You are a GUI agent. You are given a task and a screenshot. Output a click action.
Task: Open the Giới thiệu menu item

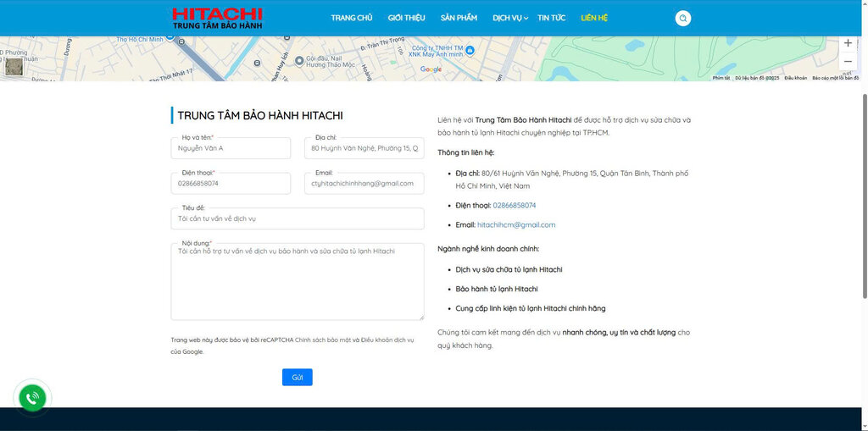406,18
